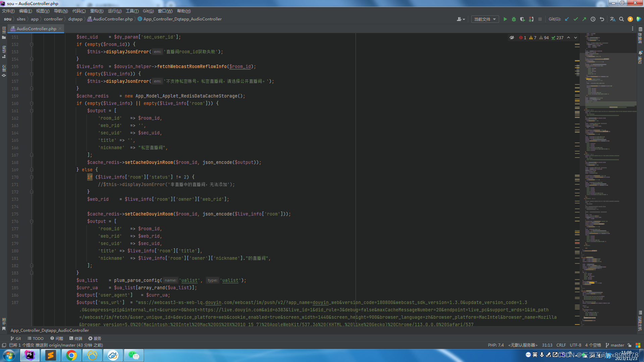Collapse the fold marker at line 160

[32, 103]
